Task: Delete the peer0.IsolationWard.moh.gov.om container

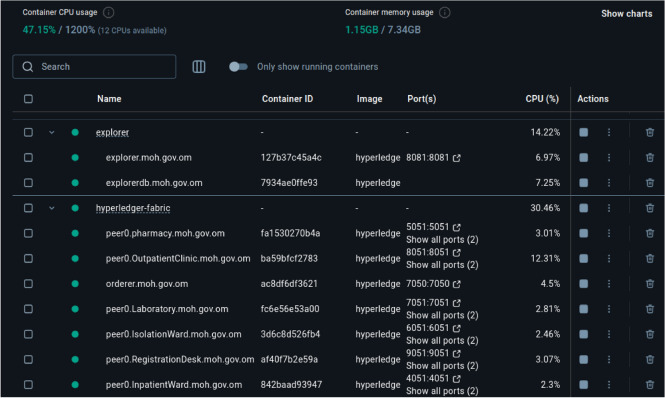Action: [x=649, y=334]
